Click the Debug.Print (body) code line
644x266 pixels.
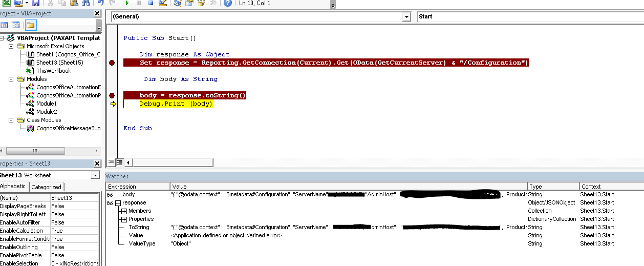click(x=176, y=104)
